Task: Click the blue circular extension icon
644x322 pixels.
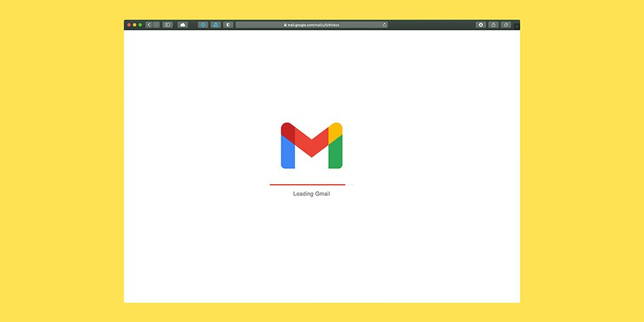Action: [203, 25]
